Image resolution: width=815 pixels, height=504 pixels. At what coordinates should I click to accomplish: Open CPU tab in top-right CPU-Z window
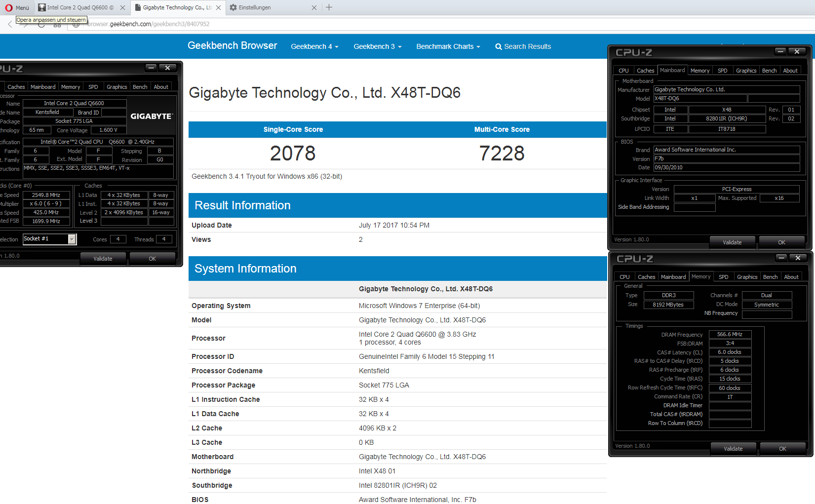pyautogui.click(x=623, y=71)
